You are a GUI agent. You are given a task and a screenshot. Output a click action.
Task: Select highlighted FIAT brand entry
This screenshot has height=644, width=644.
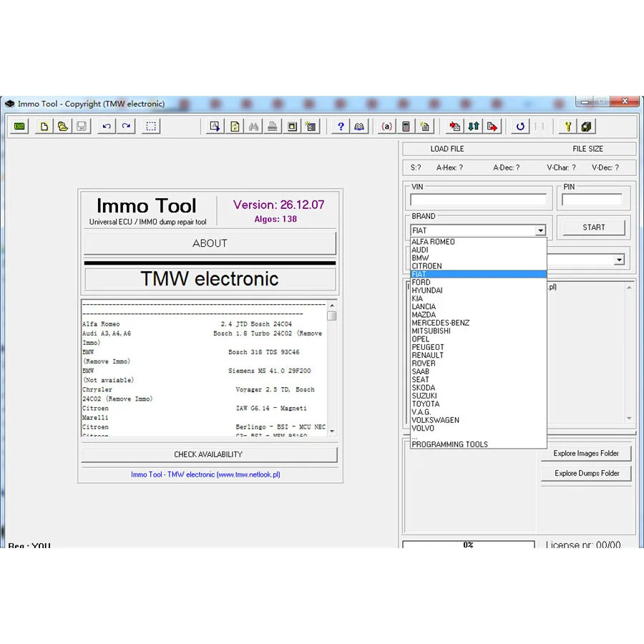coord(479,274)
